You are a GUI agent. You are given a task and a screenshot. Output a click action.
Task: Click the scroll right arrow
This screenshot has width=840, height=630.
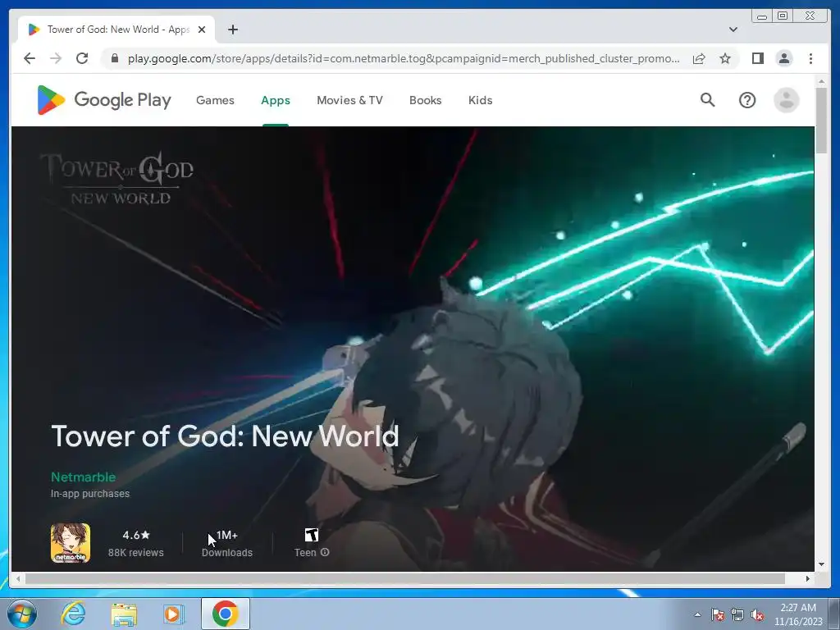click(x=808, y=578)
